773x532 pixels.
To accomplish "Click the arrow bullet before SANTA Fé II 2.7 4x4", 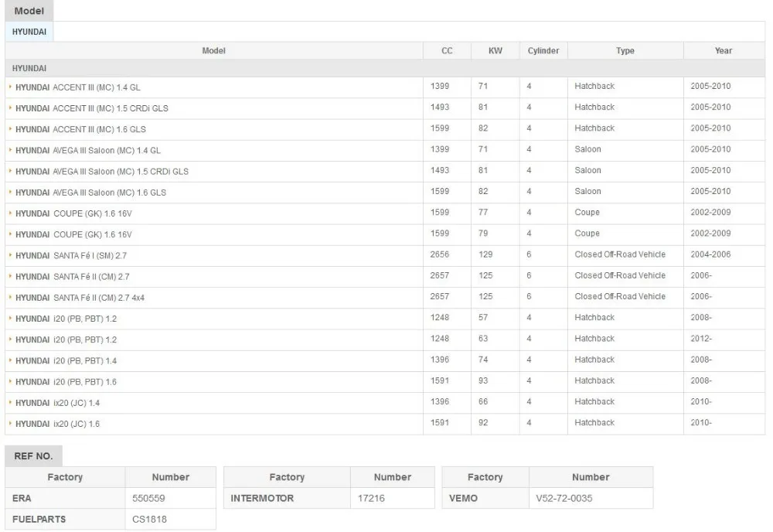I will pyautogui.click(x=11, y=298).
